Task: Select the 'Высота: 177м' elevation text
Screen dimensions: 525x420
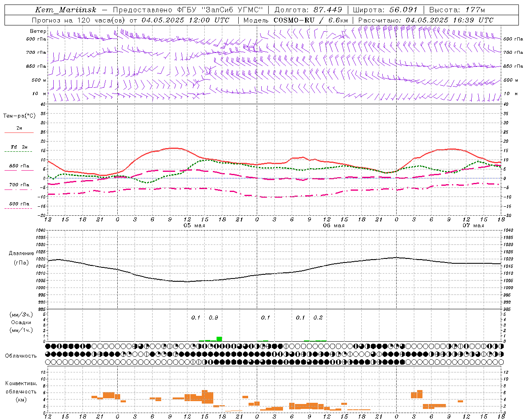Action: (x=457, y=10)
